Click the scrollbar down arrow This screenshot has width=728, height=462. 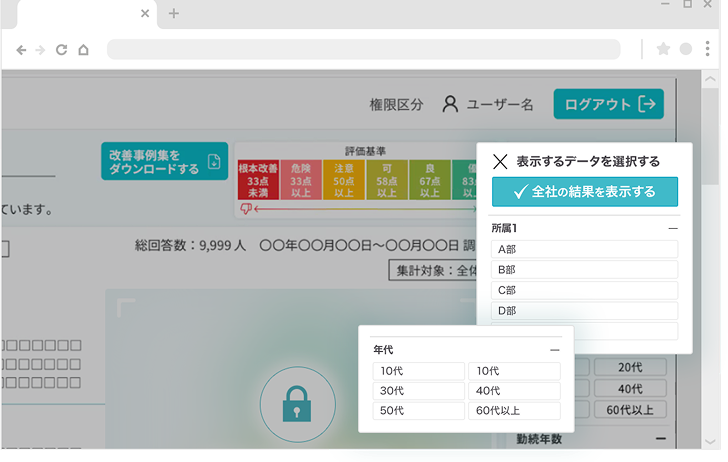pos(710,442)
